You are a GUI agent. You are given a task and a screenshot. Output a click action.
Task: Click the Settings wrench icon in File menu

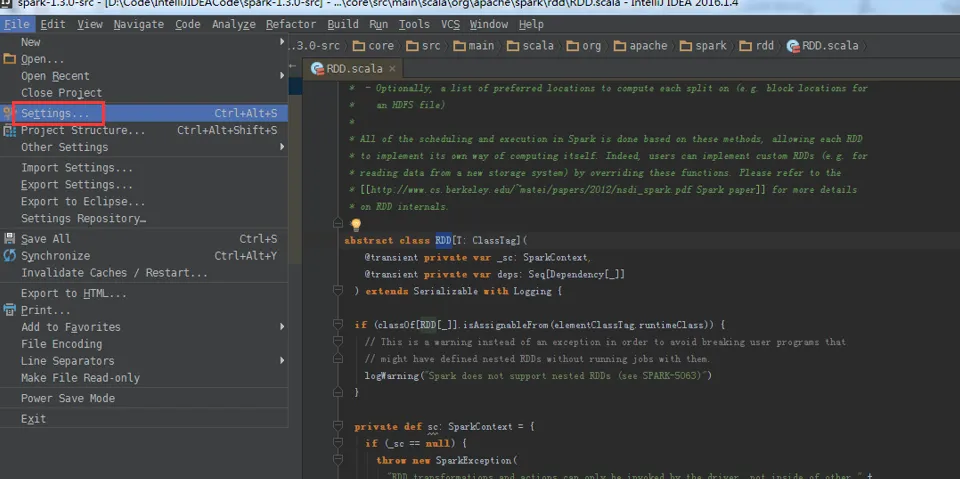click(x=10, y=113)
